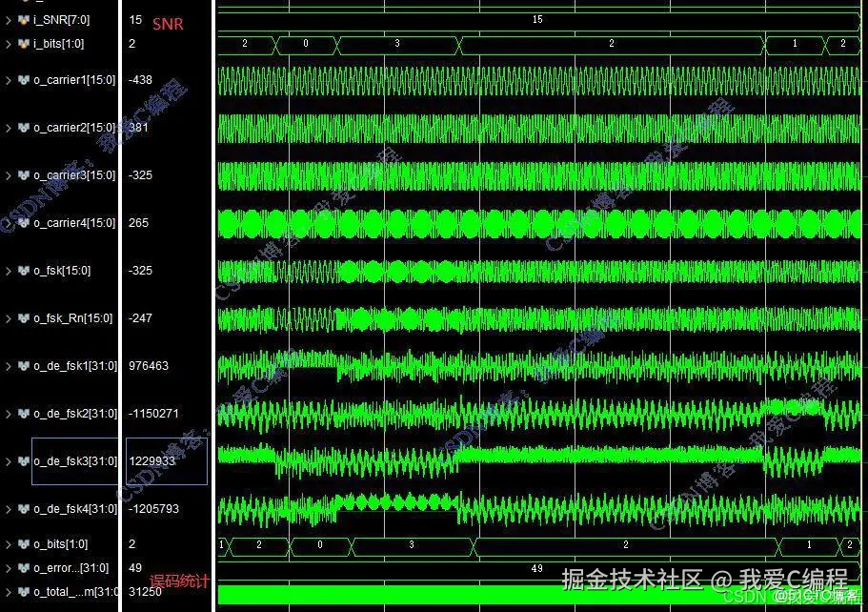Viewport: 868px width, 612px height.
Task: Click the o_carrier1[15:0] bus icon
Action: pyautogui.click(x=23, y=80)
